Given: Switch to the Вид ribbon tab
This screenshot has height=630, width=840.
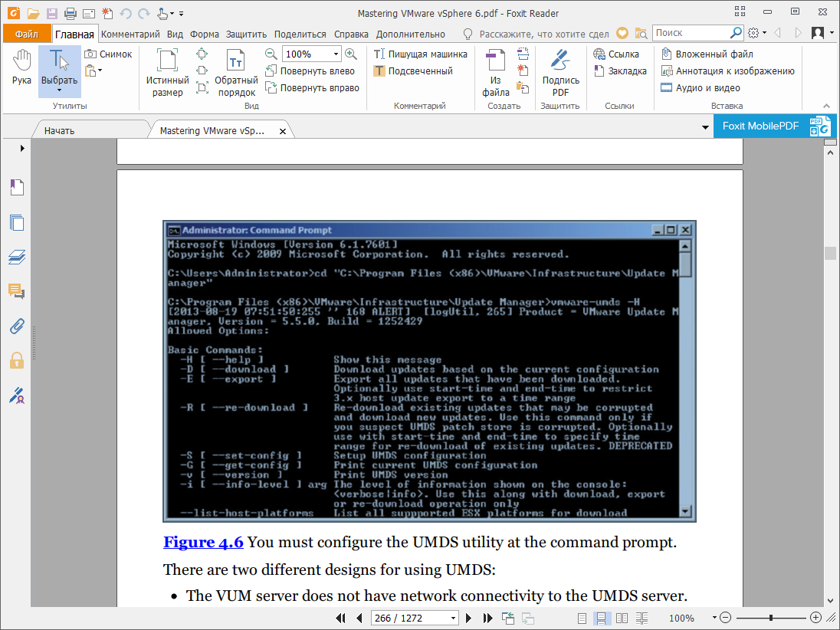Looking at the screenshot, I should [175, 34].
